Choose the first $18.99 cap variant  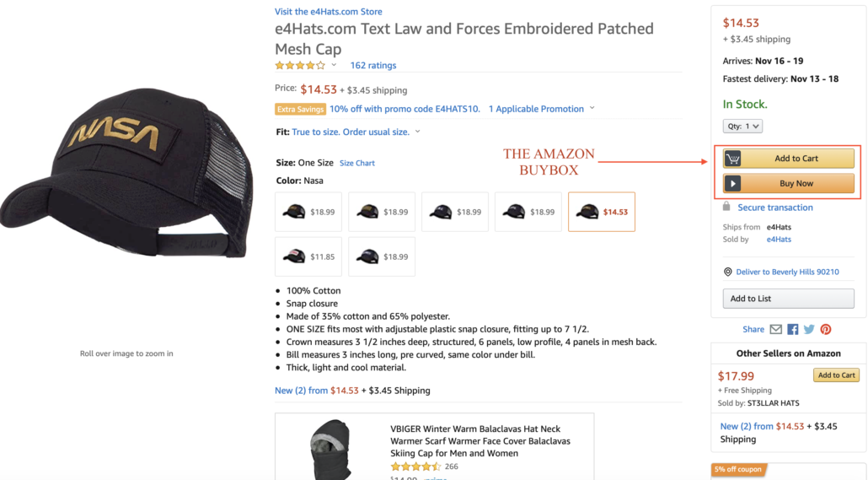[308, 212]
